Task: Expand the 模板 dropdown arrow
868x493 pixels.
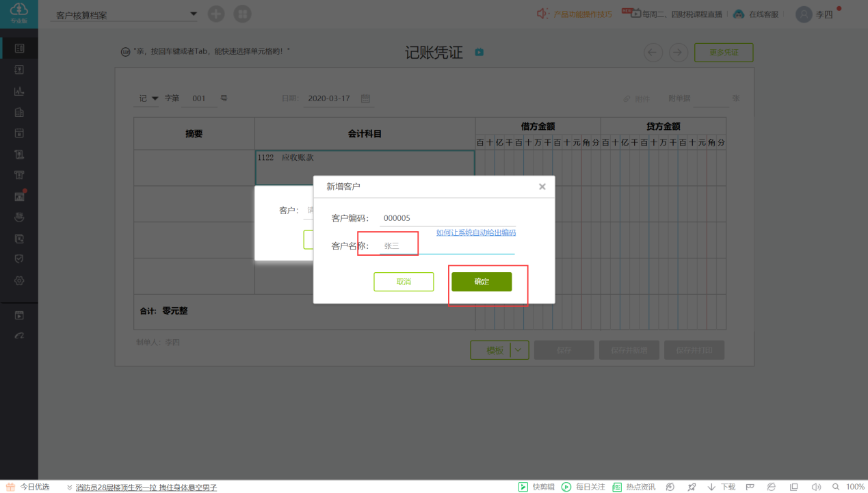Action: click(x=519, y=350)
